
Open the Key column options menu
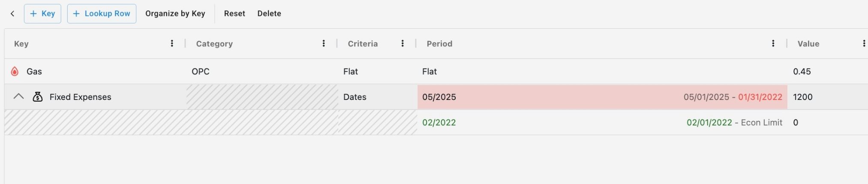[172, 43]
